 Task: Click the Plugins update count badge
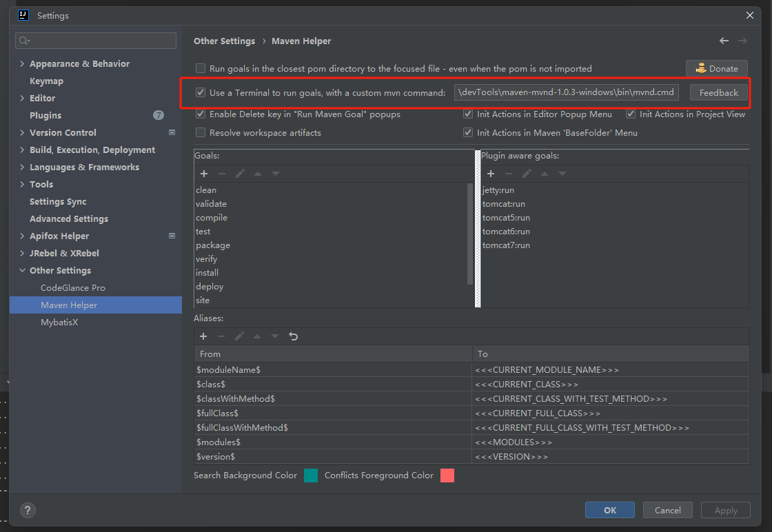click(x=158, y=115)
